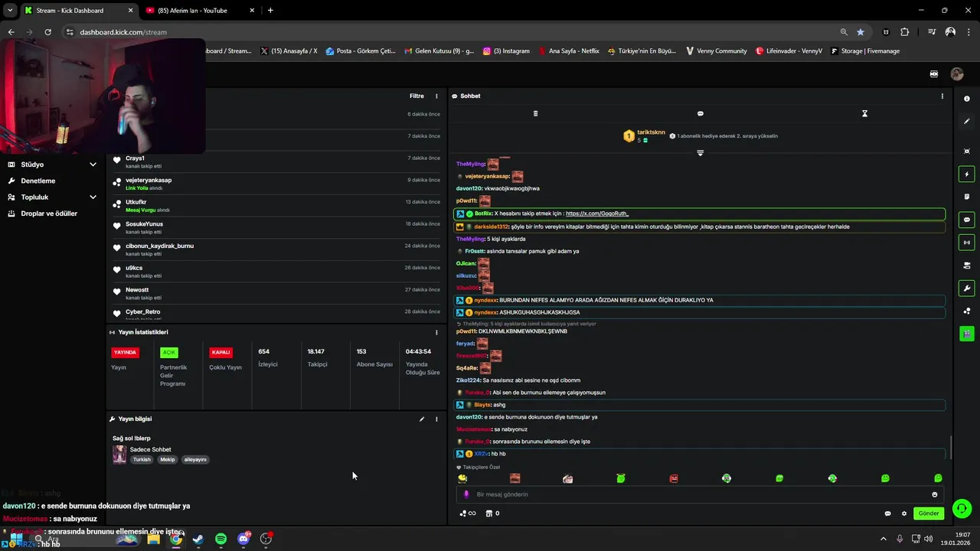
Task: Click the bookmark star in address bar
Action: (x=861, y=32)
